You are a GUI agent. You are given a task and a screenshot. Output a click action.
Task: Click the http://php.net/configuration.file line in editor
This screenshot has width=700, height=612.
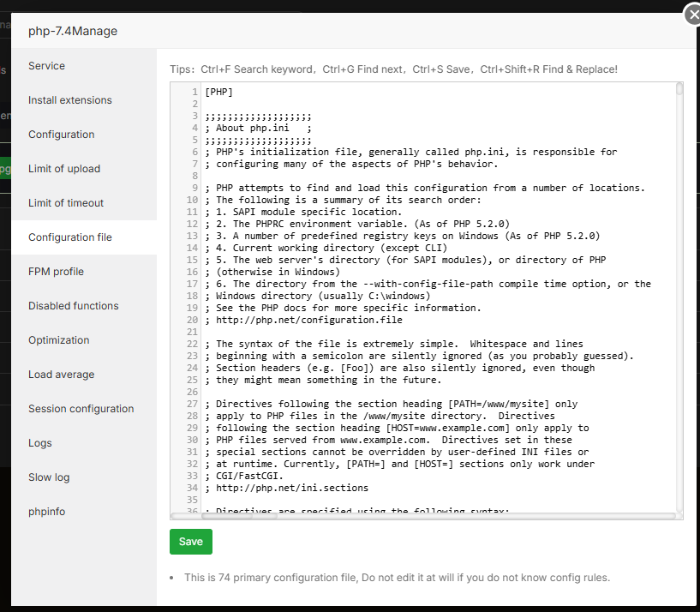click(x=308, y=320)
